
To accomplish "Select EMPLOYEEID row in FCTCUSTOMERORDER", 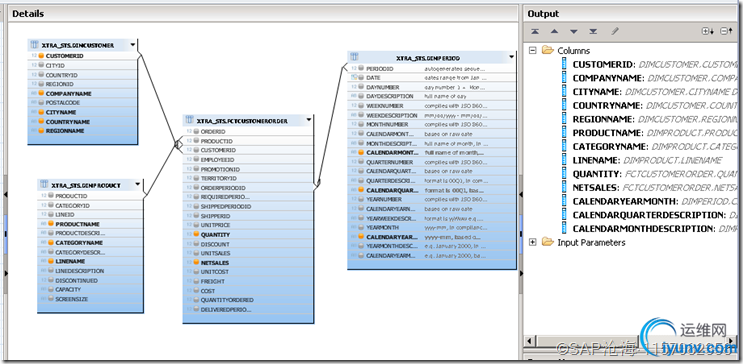I will point(248,160).
